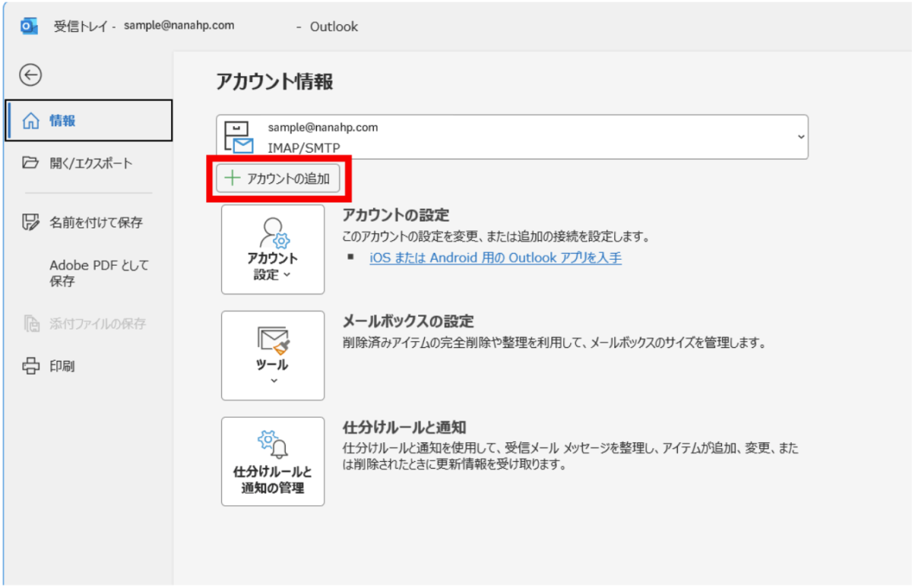
Task: Open the 開く/エクスポート menu item
Action: (x=90, y=163)
